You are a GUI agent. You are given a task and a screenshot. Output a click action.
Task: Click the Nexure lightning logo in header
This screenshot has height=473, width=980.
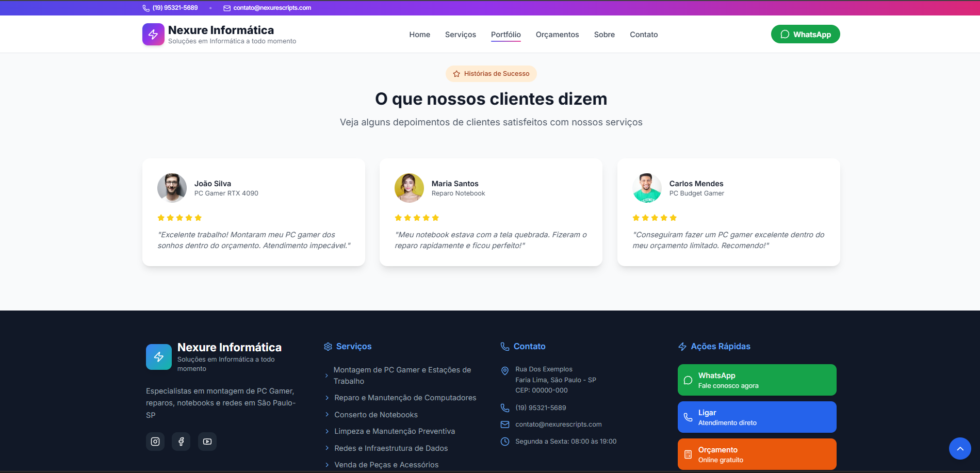(153, 35)
